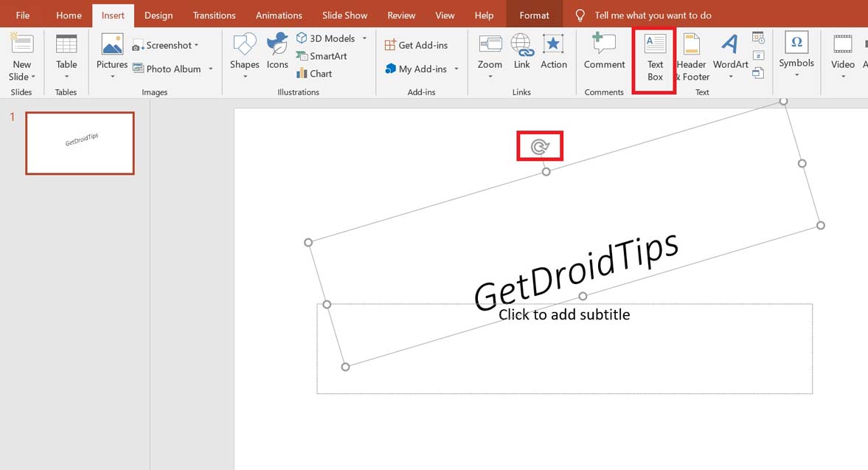868x470 pixels.
Task: Insert a Table
Action: click(x=66, y=57)
